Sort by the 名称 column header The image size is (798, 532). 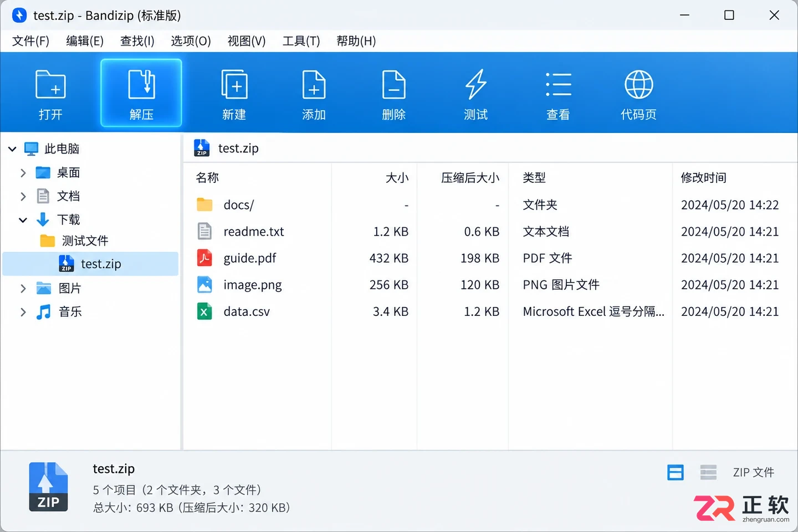pos(207,177)
